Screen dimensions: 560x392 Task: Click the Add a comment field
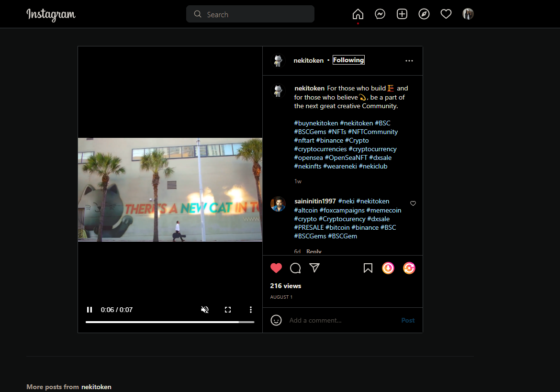342,320
